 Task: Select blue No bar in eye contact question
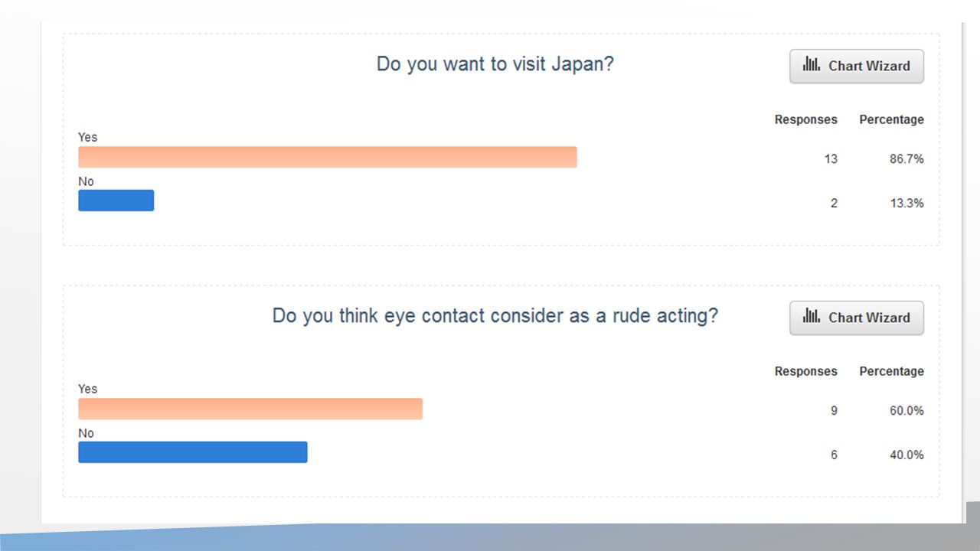(193, 452)
